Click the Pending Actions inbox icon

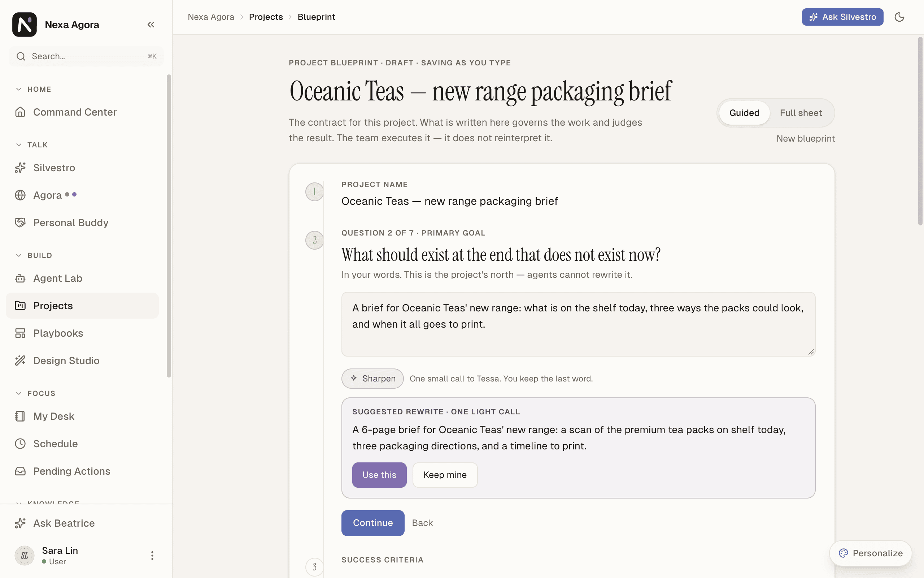click(20, 471)
